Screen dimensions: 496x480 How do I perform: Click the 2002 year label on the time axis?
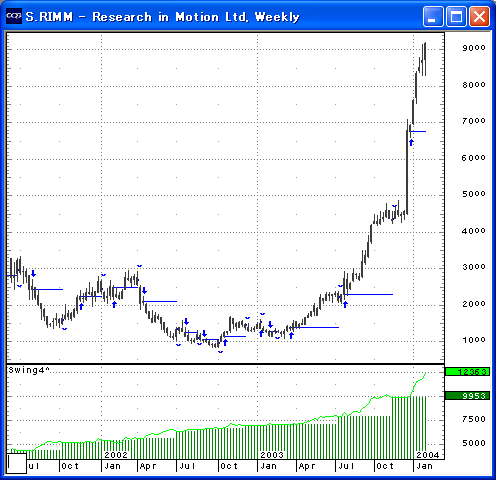point(116,455)
